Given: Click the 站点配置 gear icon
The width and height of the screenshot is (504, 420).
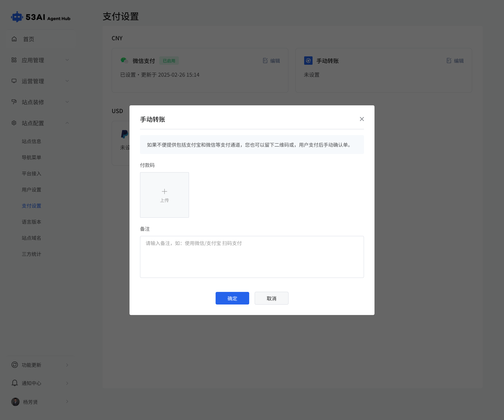Looking at the screenshot, I should [14, 123].
